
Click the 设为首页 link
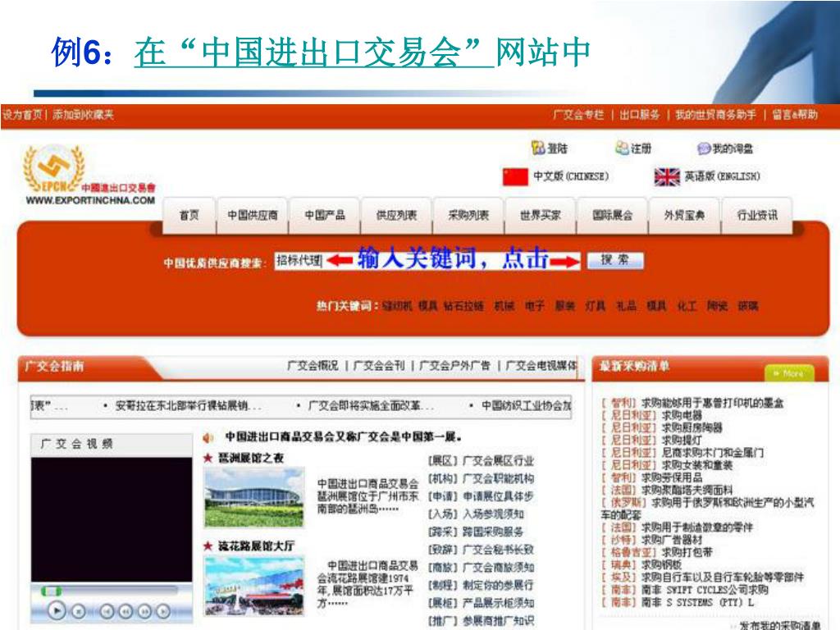[22, 114]
